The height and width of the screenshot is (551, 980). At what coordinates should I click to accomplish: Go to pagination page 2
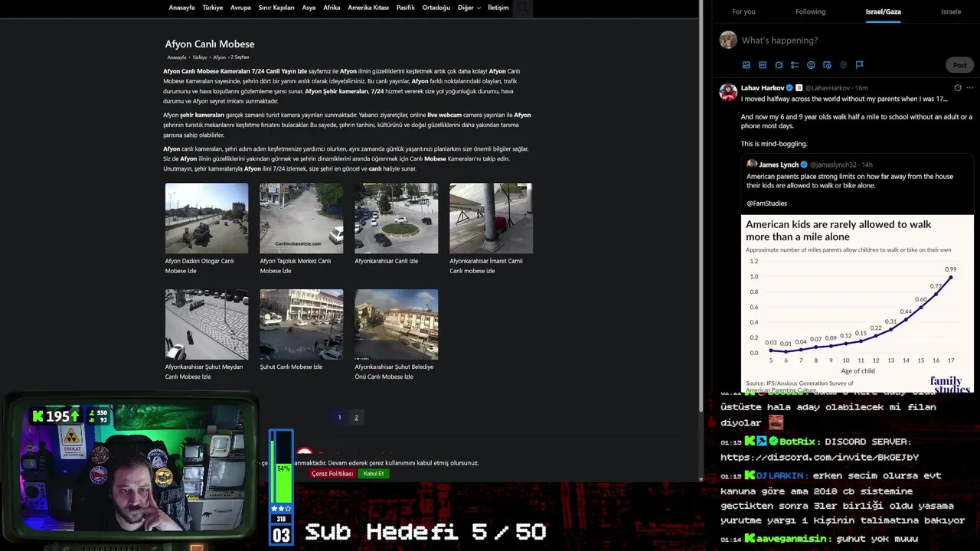(356, 417)
